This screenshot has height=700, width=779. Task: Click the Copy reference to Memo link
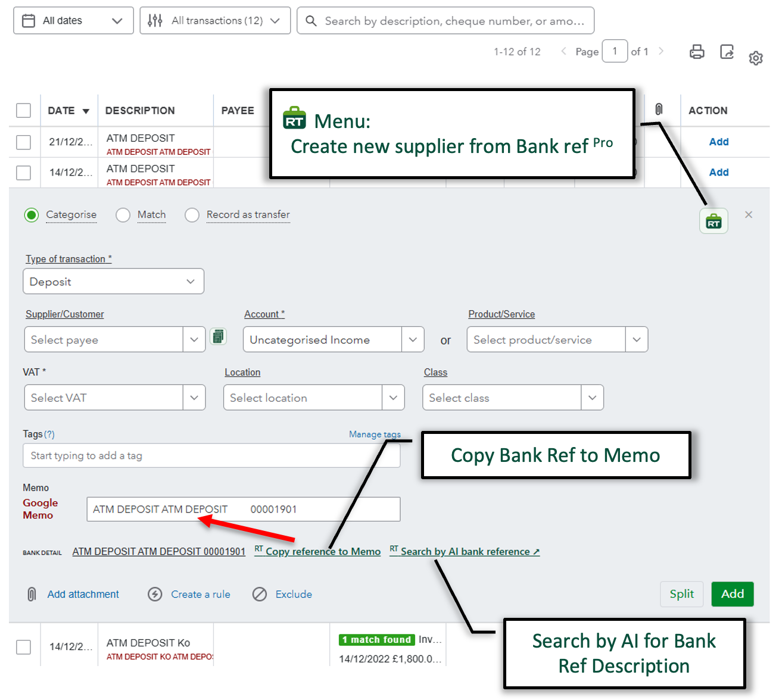317,551
